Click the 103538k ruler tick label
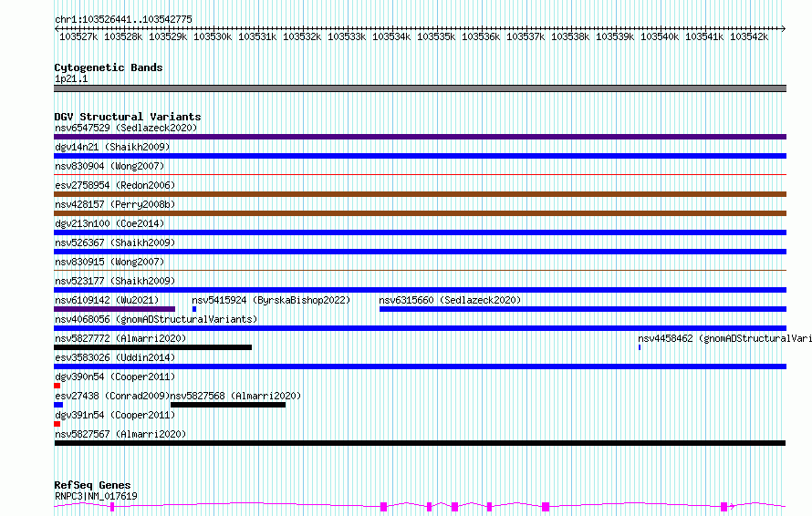 click(570, 36)
